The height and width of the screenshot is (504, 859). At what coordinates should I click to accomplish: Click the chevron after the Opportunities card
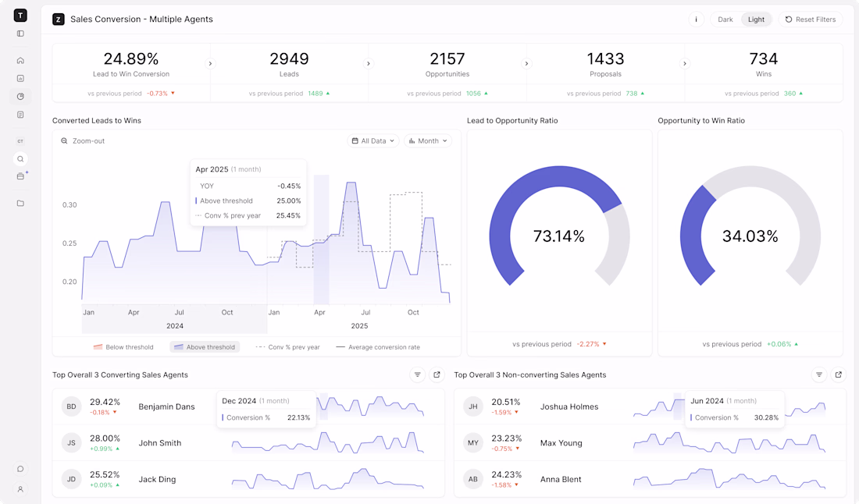(526, 63)
